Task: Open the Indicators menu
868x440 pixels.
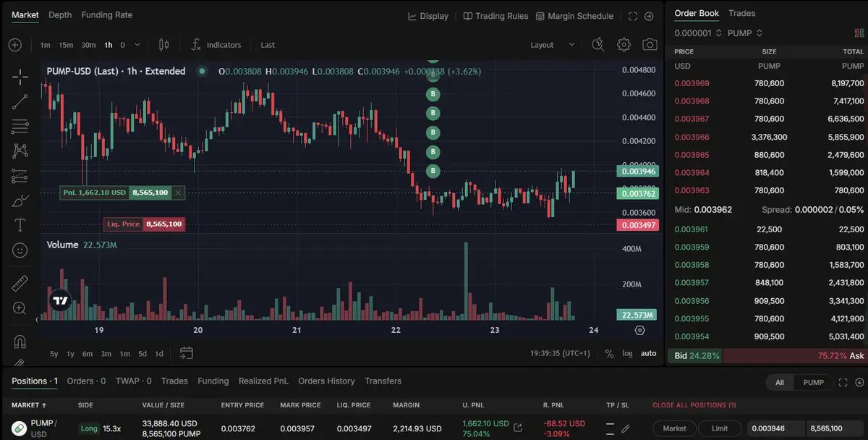Action: point(216,45)
